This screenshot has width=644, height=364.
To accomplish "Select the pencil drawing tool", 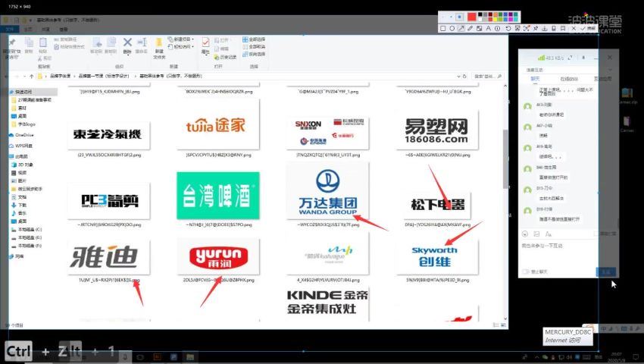I will (470, 28).
